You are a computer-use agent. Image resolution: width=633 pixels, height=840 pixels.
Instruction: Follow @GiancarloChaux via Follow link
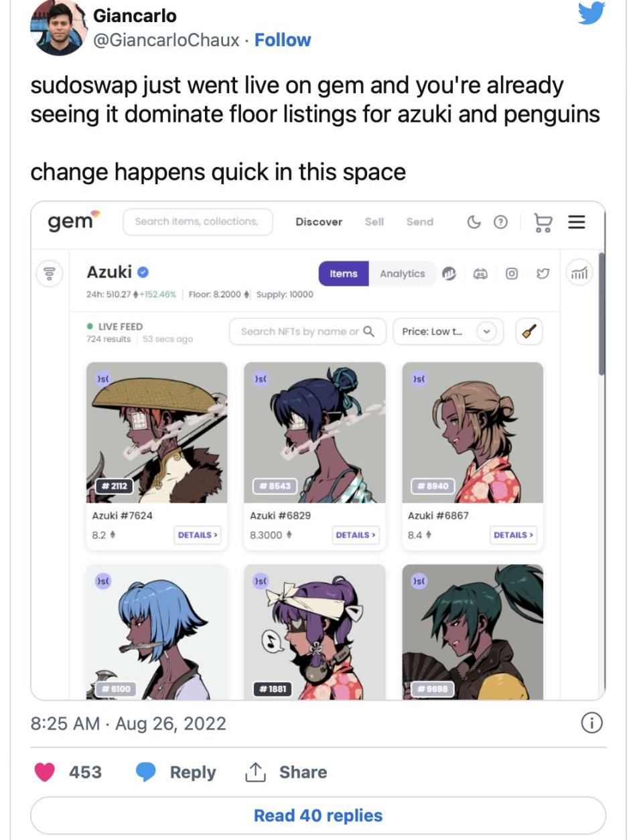point(283,40)
